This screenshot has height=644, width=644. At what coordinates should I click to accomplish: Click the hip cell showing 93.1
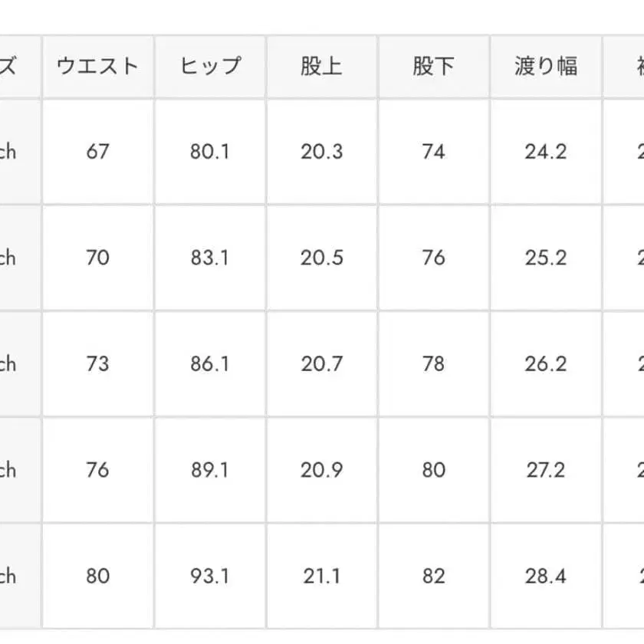210,575
